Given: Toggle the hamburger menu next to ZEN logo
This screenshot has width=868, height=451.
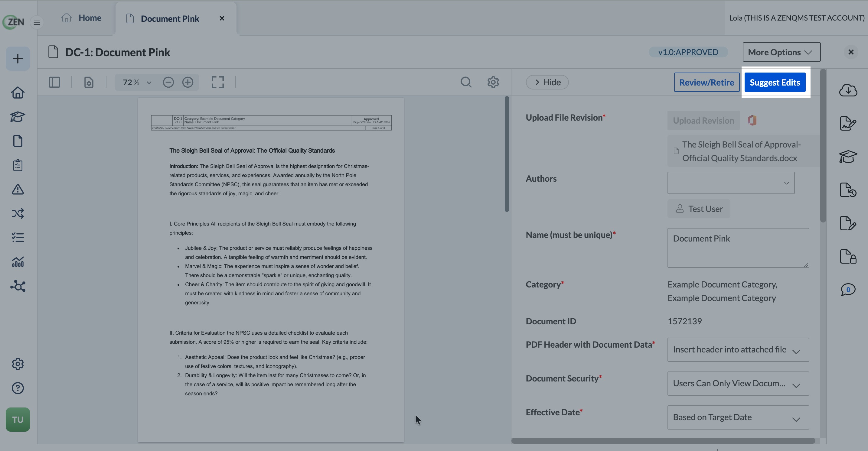Looking at the screenshot, I should point(37,22).
